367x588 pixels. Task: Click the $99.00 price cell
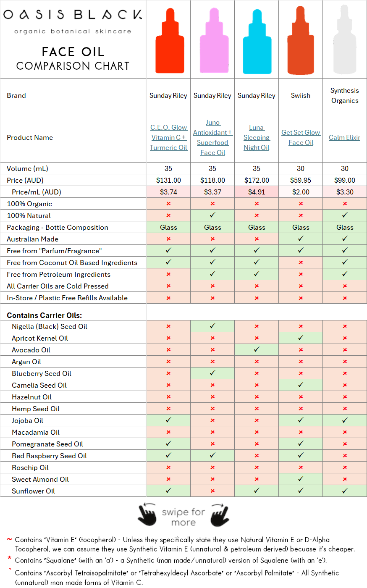pos(345,180)
